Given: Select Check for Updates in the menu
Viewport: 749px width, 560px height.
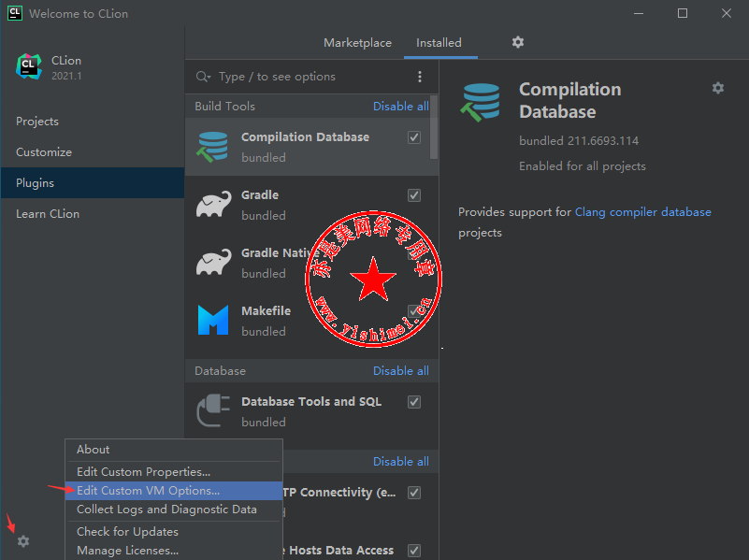Looking at the screenshot, I should click(x=174, y=532).
